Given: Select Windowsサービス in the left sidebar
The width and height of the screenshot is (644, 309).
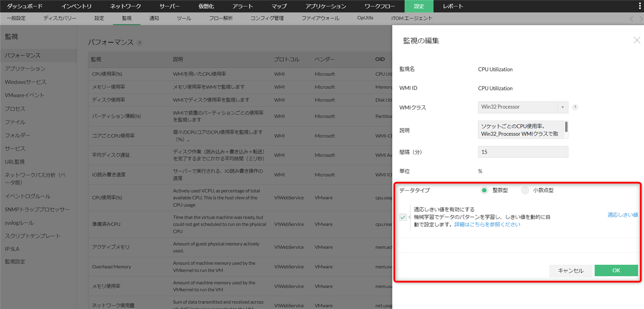Looking at the screenshot, I should click(25, 82).
